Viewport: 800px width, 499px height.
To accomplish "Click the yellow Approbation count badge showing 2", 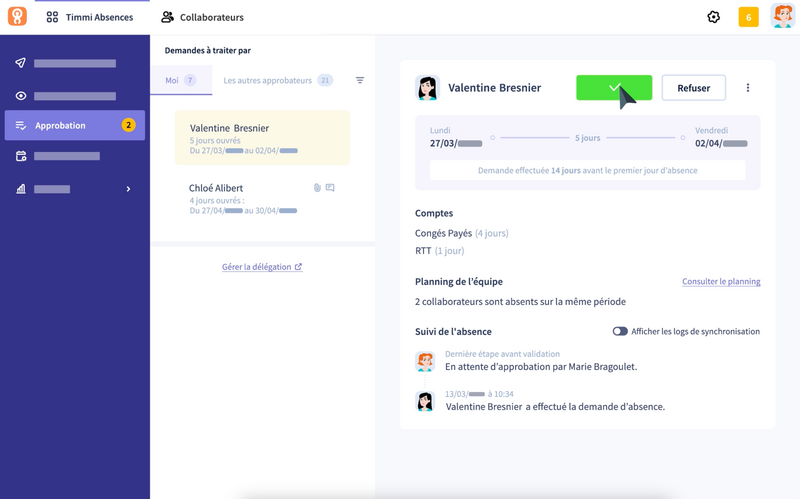I will (129, 125).
